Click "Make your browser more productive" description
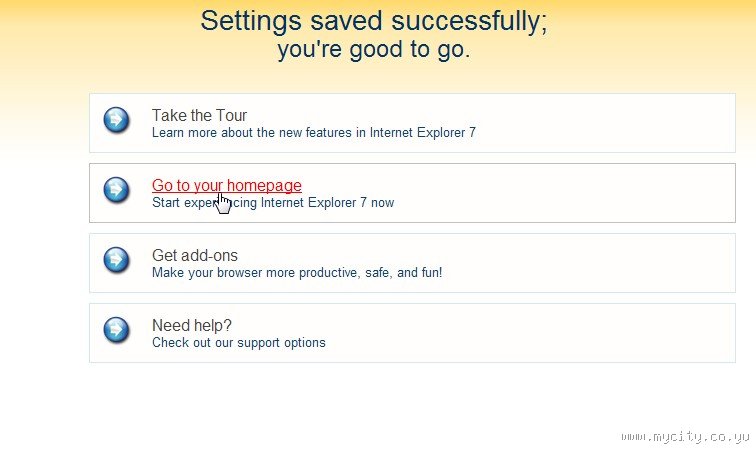Screen dimensions: 756x450 pos(296,272)
